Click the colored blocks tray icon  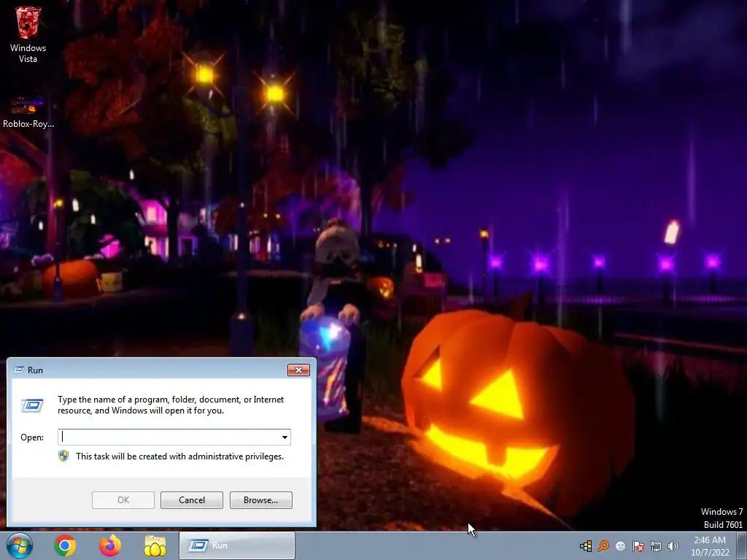click(586, 545)
